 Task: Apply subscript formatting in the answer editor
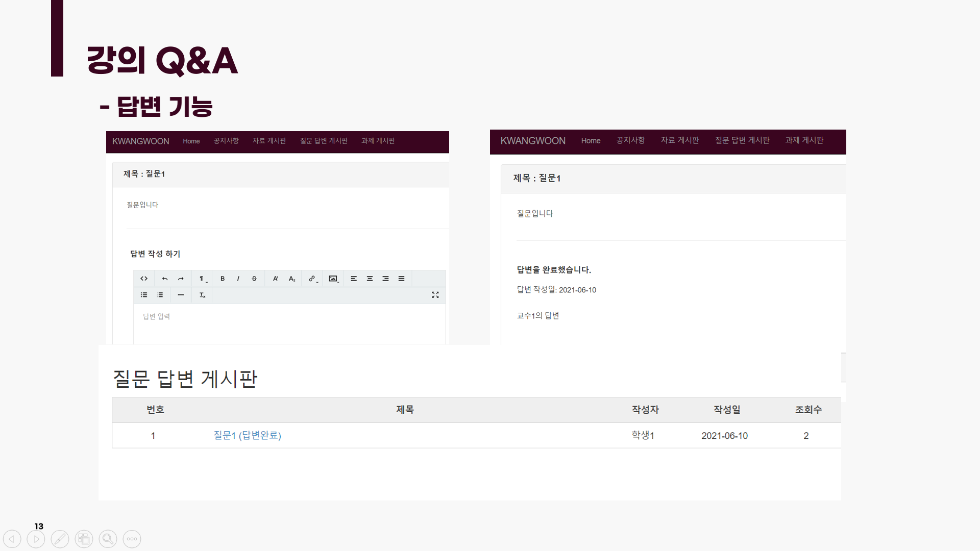(x=292, y=278)
